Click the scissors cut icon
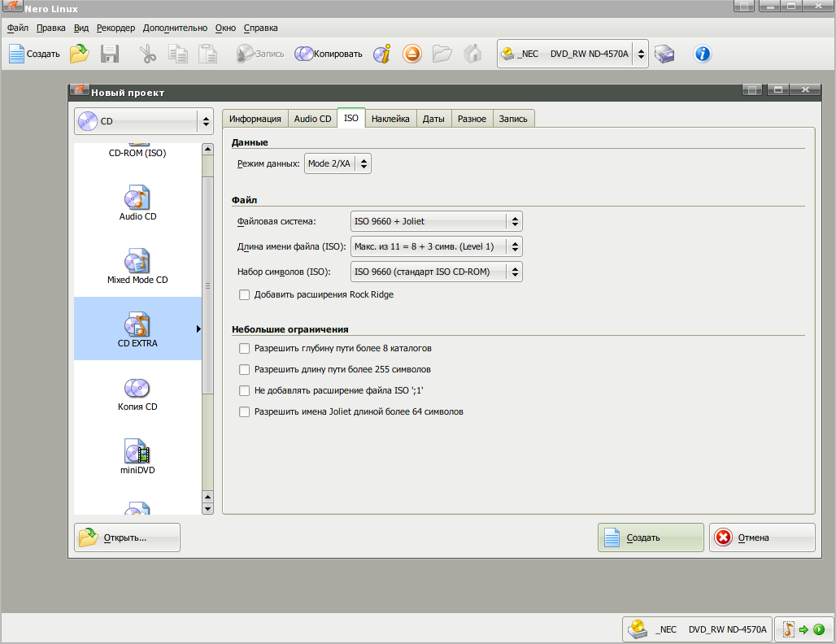Screen dimensions: 836x644 coord(148,54)
